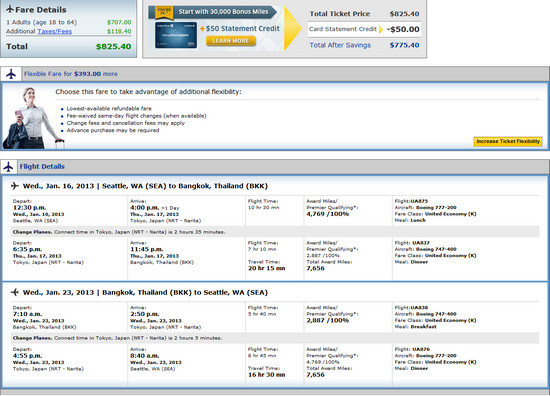
Task: Click the Total After Savings label
Action: [x=340, y=45]
